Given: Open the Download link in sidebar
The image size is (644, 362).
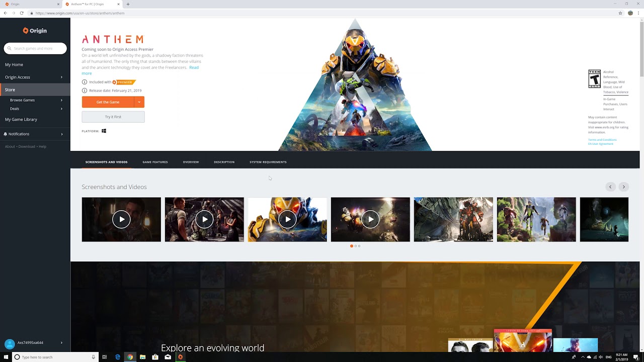Looking at the screenshot, I should (x=27, y=146).
